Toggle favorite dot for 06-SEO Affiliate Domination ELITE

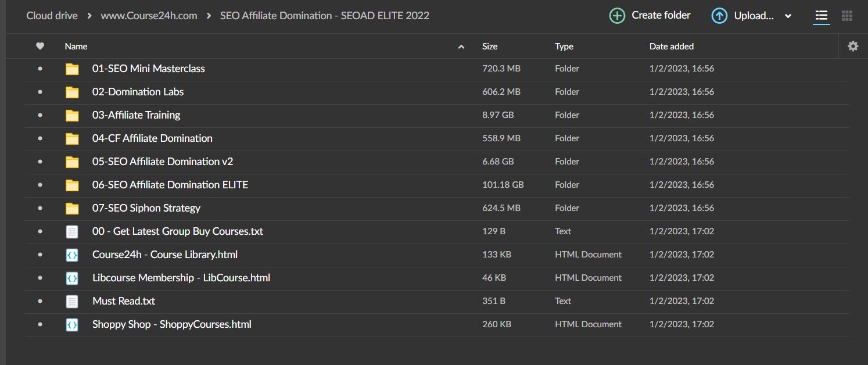40,185
